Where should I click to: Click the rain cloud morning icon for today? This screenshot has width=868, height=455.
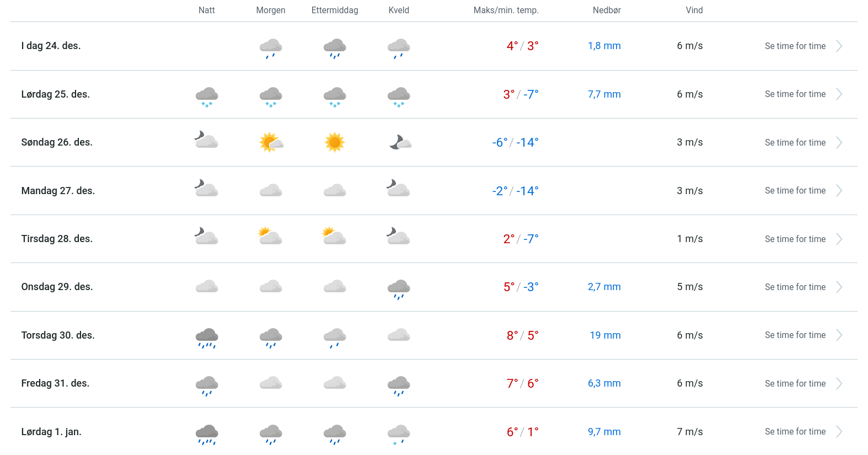pyautogui.click(x=271, y=48)
